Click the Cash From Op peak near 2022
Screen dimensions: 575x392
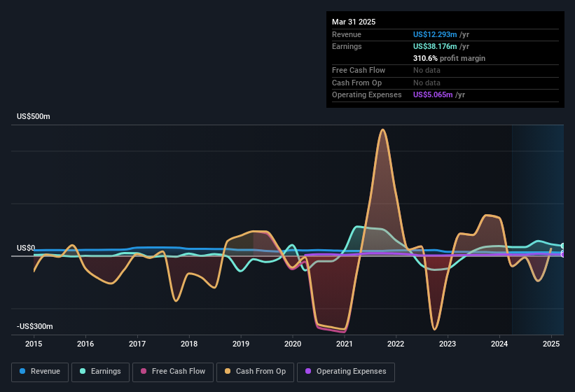pyautogui.click(x=383, y=129)
